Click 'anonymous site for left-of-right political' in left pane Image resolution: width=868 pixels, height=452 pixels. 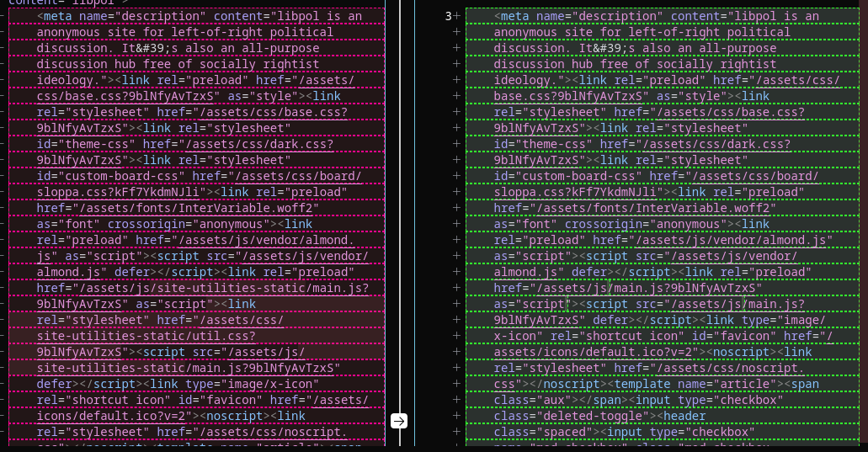point(185,33)
